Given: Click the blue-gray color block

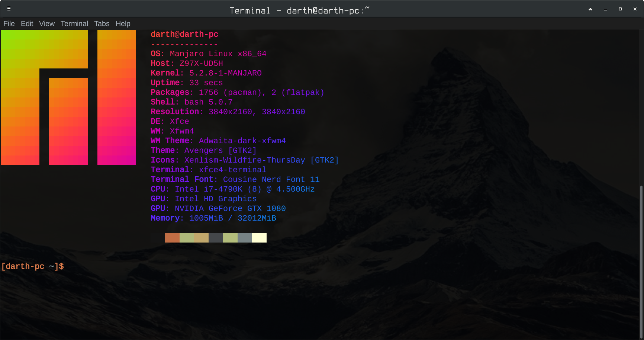Looking at the screenshot, I should click(x=245, y=238).
